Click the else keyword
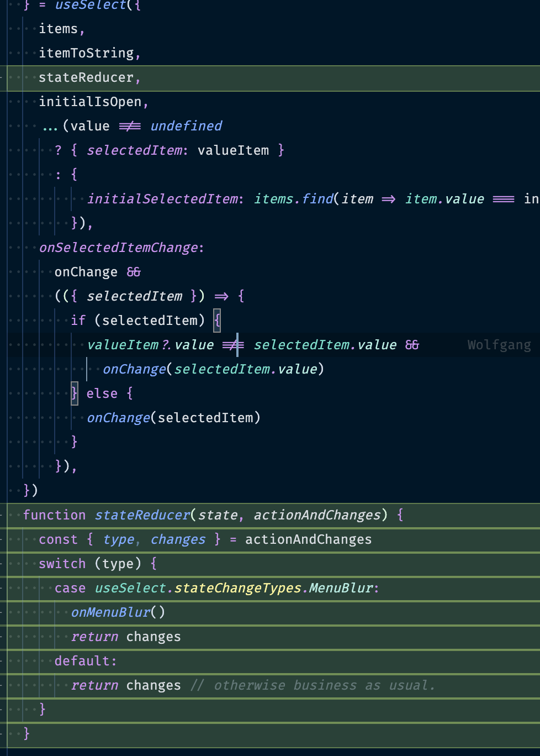Image resolution: width=540 pixels, height=756 pixels. 102,393
